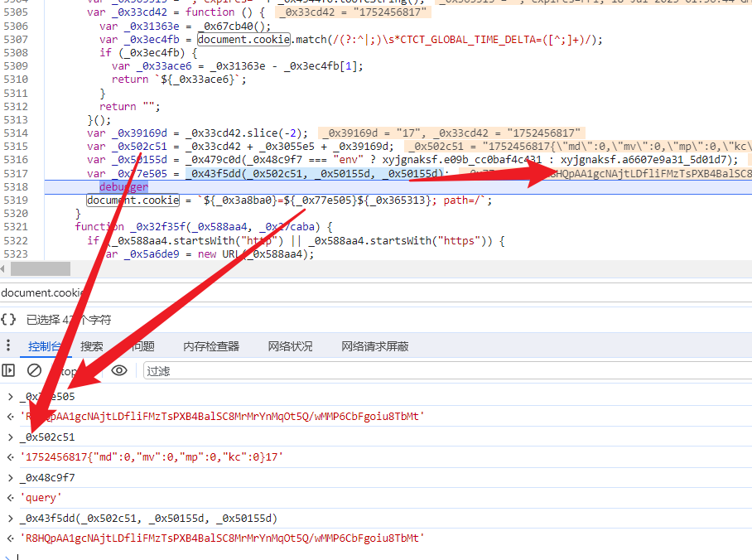The width and height of the screenshot is (752, 560).
Task: Click the _0x48c9f7 console input text
Action: [x=47, y=478]
